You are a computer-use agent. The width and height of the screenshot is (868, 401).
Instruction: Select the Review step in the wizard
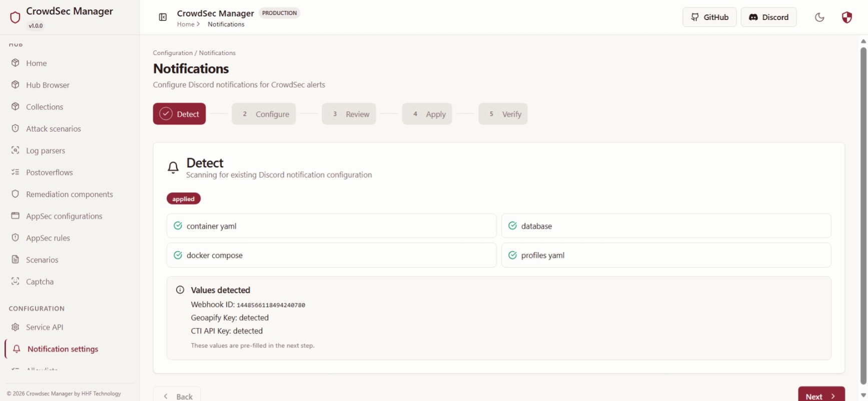(x=349, y=114)
